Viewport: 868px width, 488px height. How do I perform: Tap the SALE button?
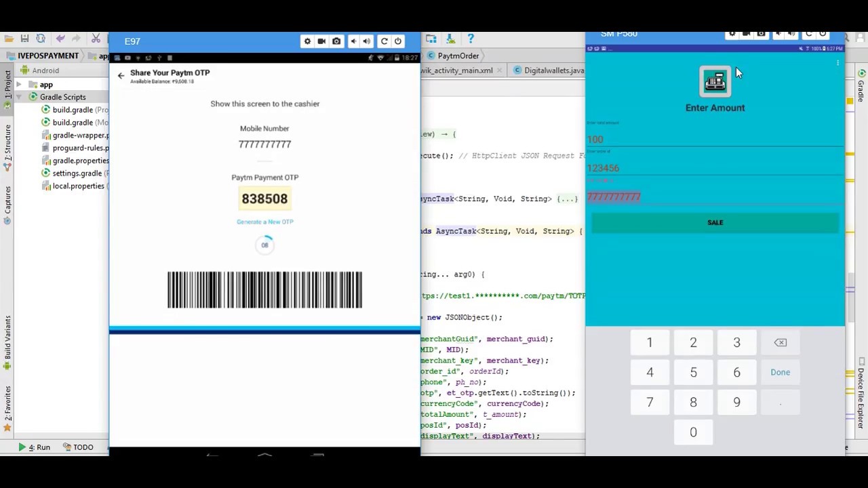[715, 222]
